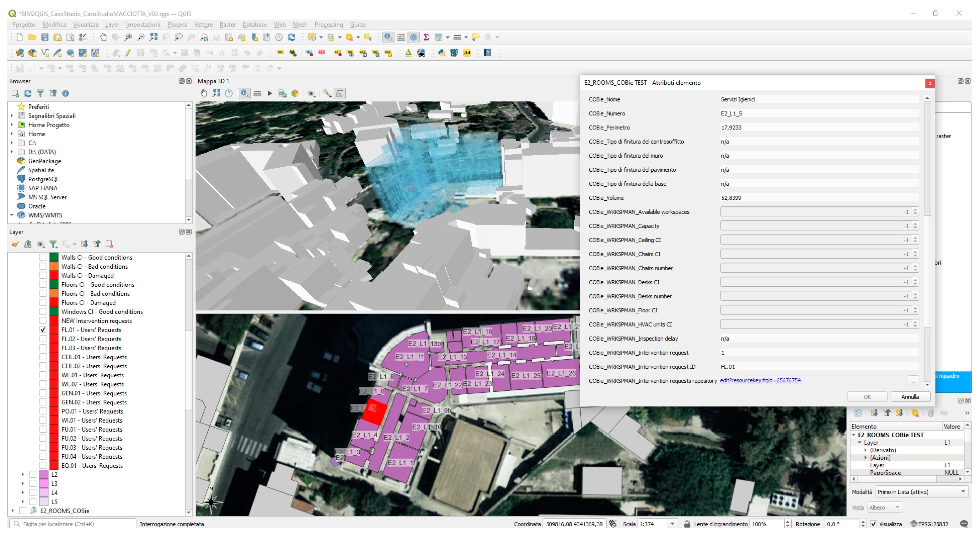The image size is (980, 537).
Task: Click the Identify Features tool in toolbar
Action: (388, 37)
